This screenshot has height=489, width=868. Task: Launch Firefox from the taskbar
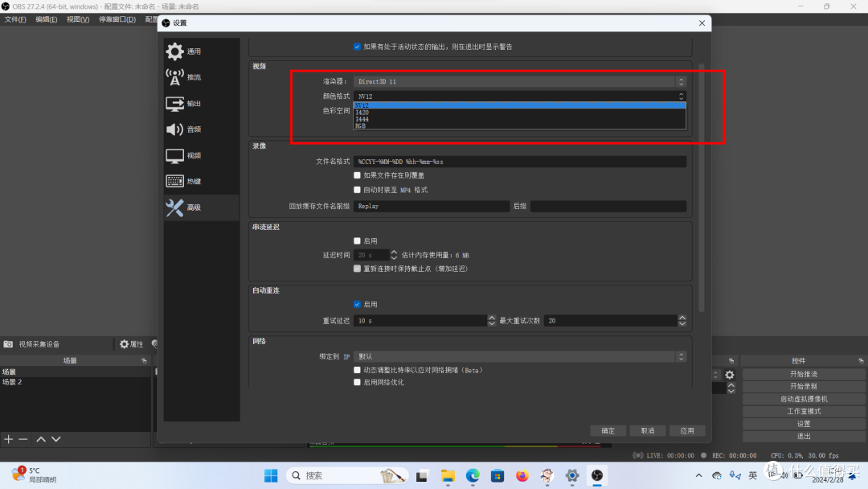click(x=522, y=475)
